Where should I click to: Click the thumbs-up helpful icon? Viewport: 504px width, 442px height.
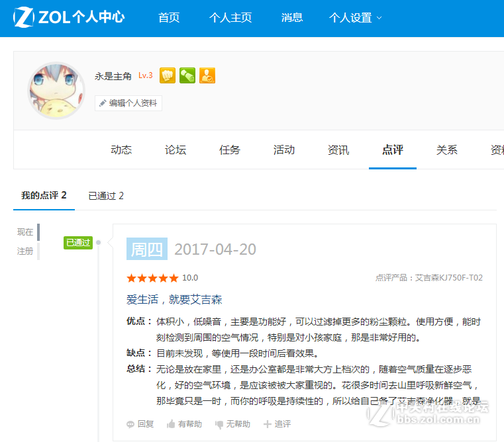(x=171, y=424)
